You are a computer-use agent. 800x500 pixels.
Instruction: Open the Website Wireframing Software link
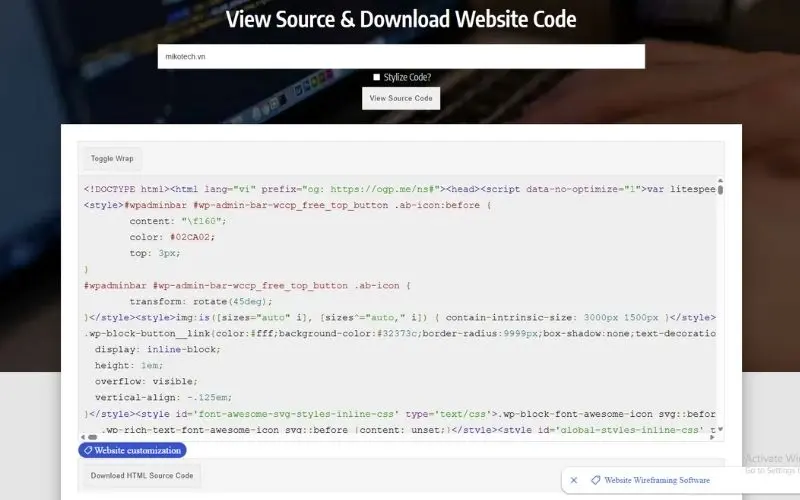[x=657, y=480]
